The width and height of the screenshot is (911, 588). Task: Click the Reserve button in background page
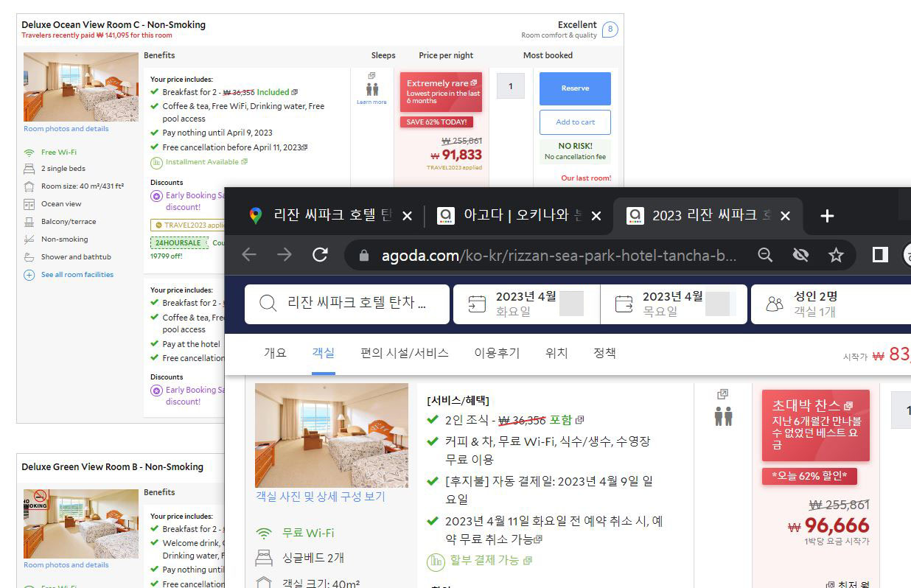575,88
